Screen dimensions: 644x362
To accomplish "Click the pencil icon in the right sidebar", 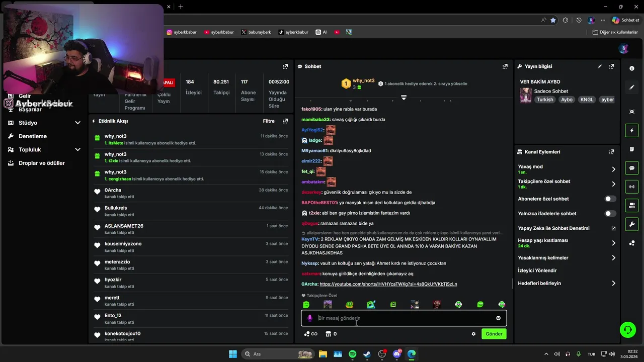I will [x=632, y=87].
